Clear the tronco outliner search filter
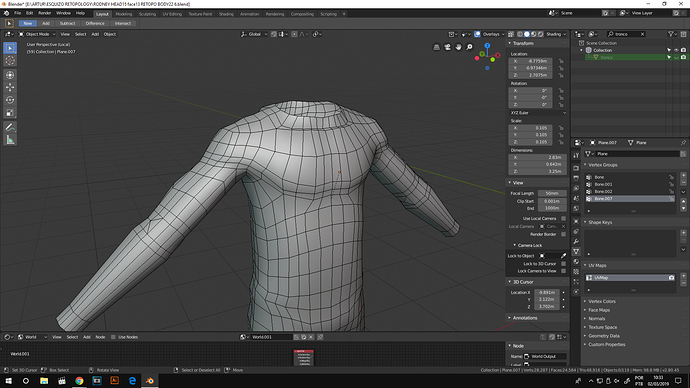The width and height of the screenshot is (690, 388). click(642, 34)
